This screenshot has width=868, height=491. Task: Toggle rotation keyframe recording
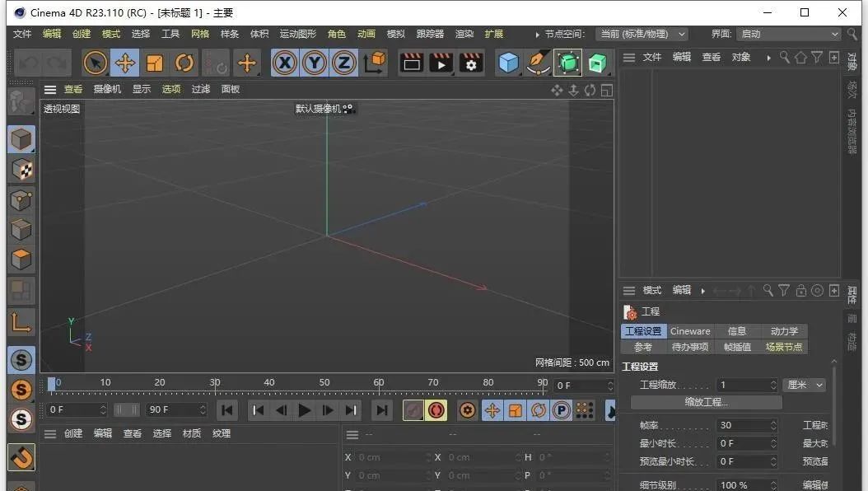539,410
